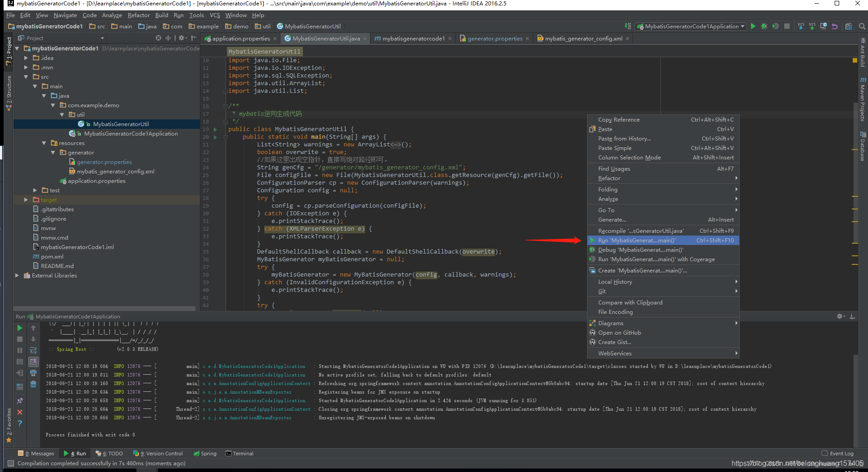Toggle Scroll to End in console

point(33,362)
